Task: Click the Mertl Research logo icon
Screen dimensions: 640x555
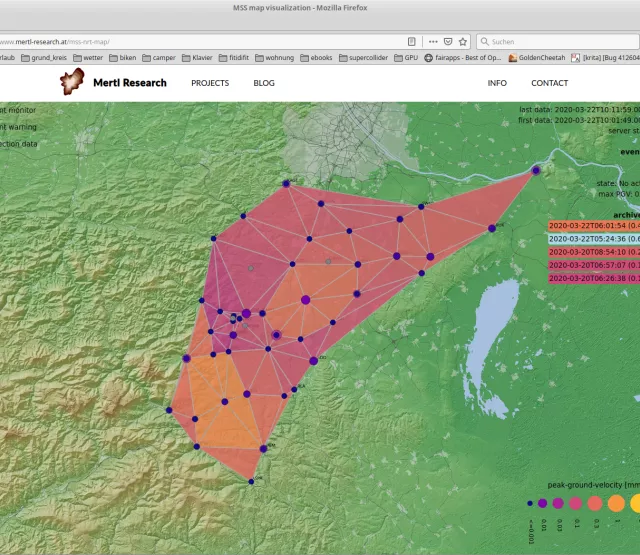Action: click(72, 83)
